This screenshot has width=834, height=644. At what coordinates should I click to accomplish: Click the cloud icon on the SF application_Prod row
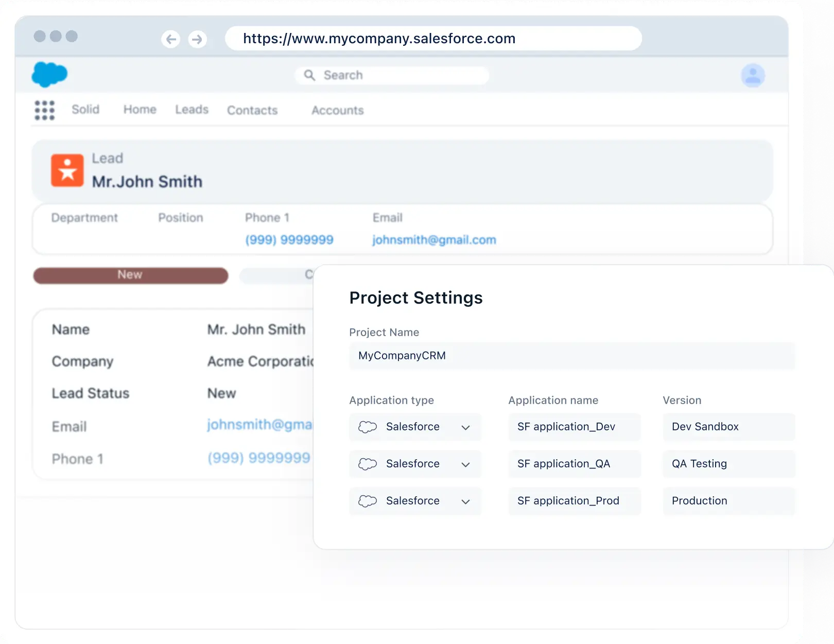click(367, 501)
